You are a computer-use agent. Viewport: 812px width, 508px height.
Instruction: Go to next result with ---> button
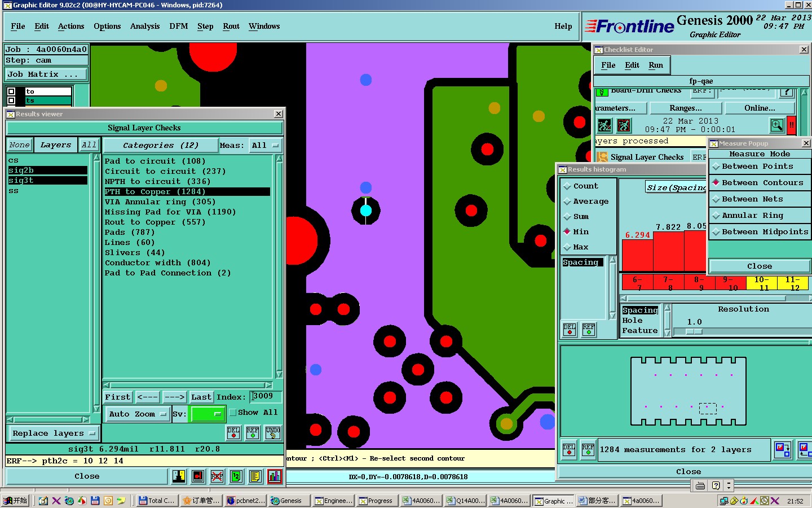pos(174,397)
